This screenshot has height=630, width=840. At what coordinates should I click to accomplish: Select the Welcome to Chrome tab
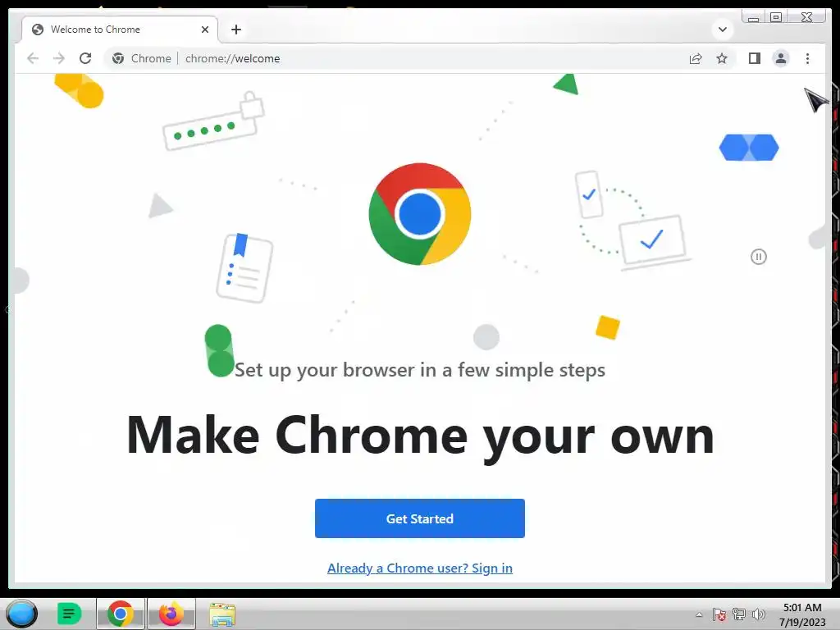click(x=120, y=30)
